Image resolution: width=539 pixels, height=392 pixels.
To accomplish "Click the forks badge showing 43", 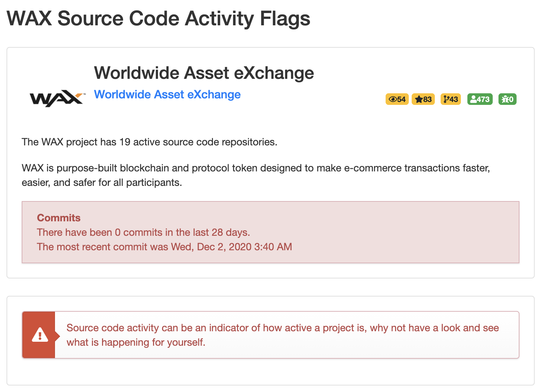I will [451, 99].
